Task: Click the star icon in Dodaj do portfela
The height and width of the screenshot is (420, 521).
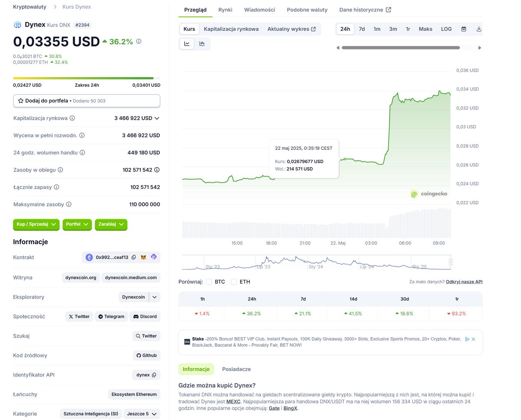Action: point(20,101)
